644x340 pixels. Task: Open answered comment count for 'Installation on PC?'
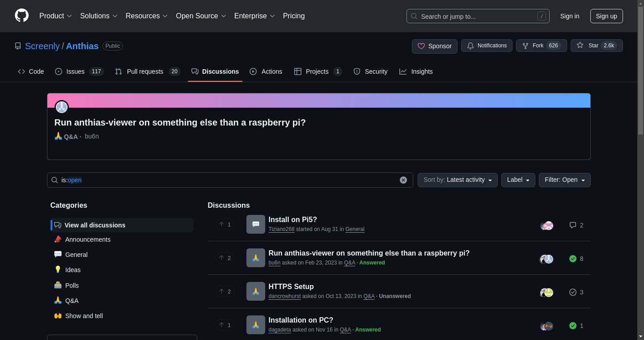point(576,326)
